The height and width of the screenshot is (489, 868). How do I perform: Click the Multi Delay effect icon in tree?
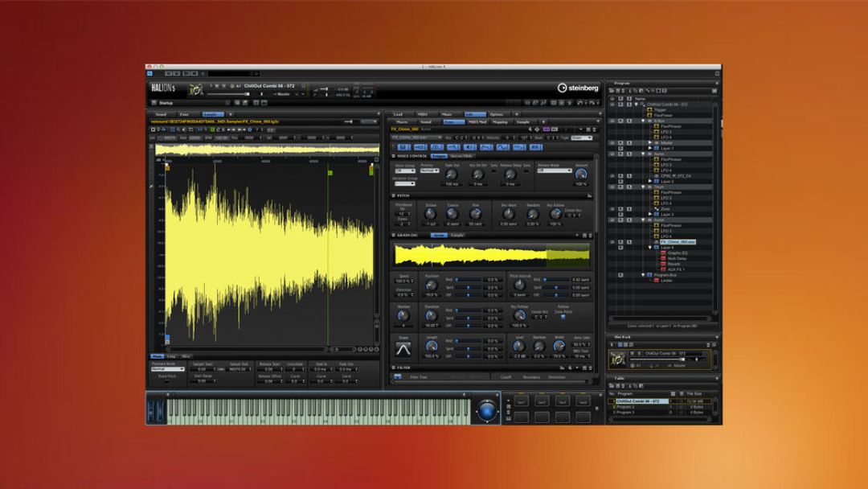[x=663, y=259]
